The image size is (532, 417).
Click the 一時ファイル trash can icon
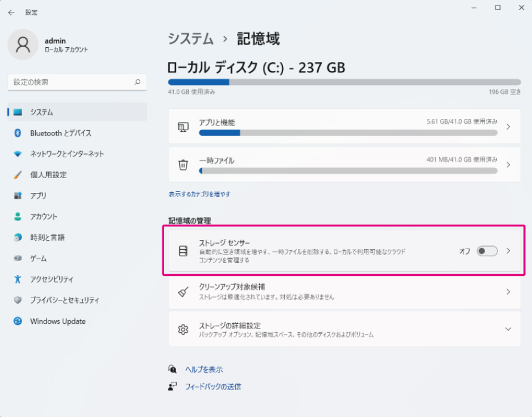click(x=183, y=164)
